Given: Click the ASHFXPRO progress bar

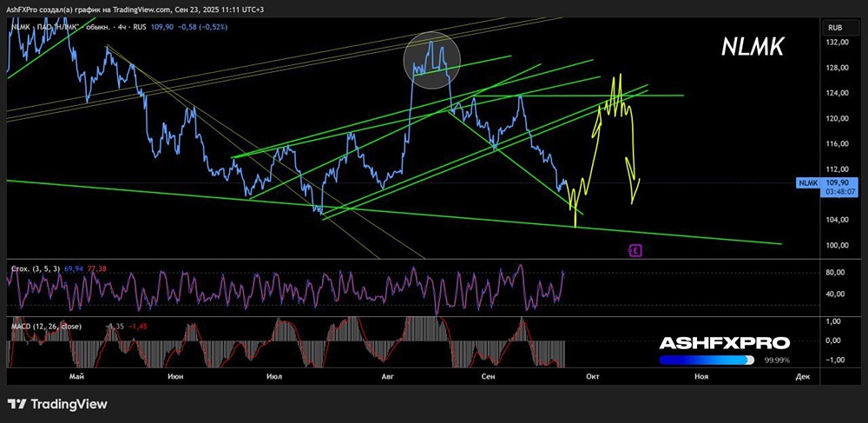Looking at the screenshot, I should (707, 360).
